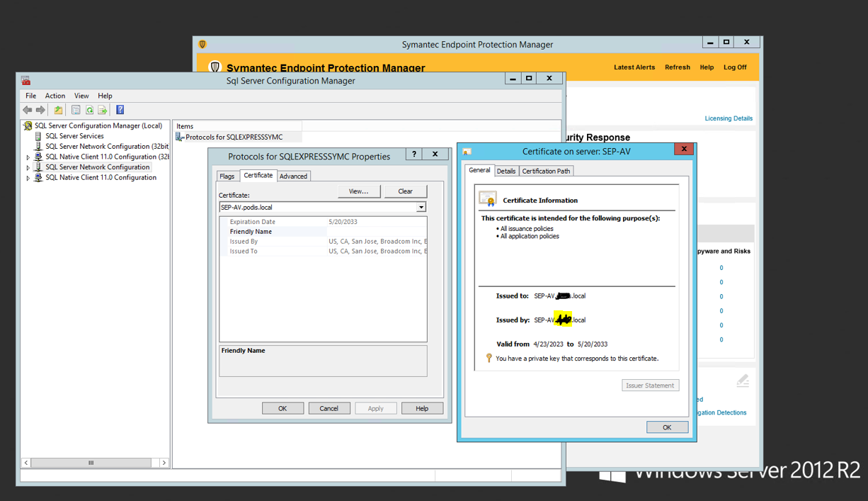The height and width of the screenshot is (501, 868).
Task: Select the Issued By property row
Action: pyautogui.click(x=323, y=242)
